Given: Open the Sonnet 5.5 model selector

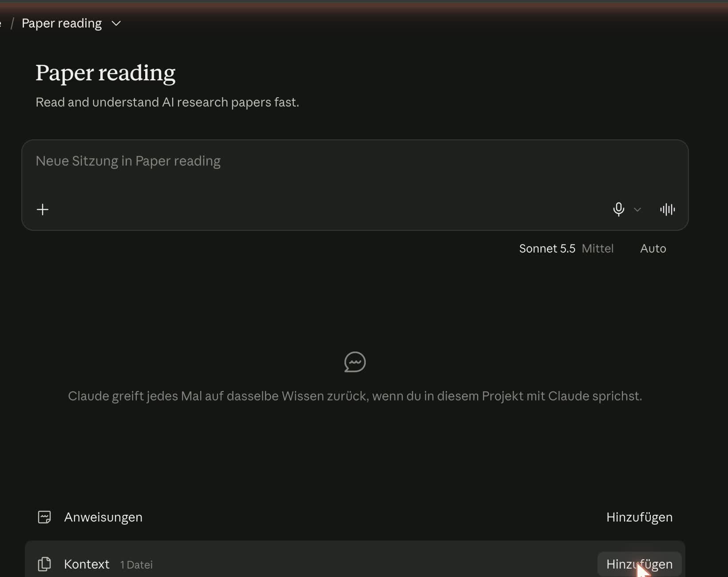Looking at the screenshot, I should click(x=547, y=249).
